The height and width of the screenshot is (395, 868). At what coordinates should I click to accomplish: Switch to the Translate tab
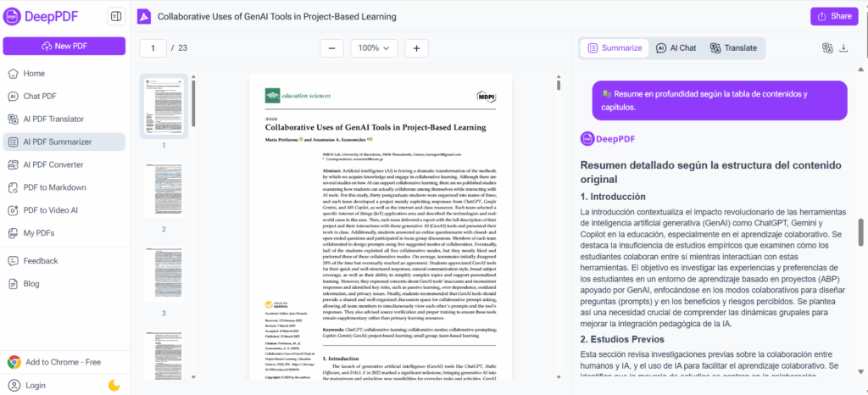733,48
